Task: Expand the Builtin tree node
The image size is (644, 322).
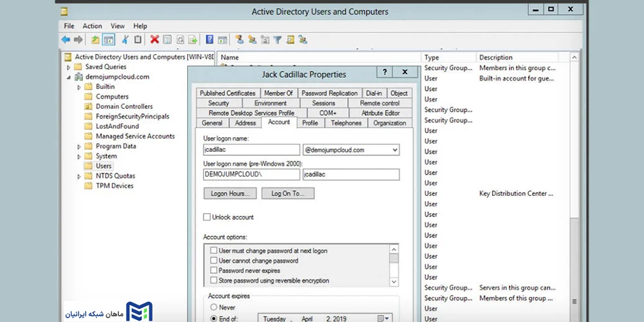Action: 79,87
